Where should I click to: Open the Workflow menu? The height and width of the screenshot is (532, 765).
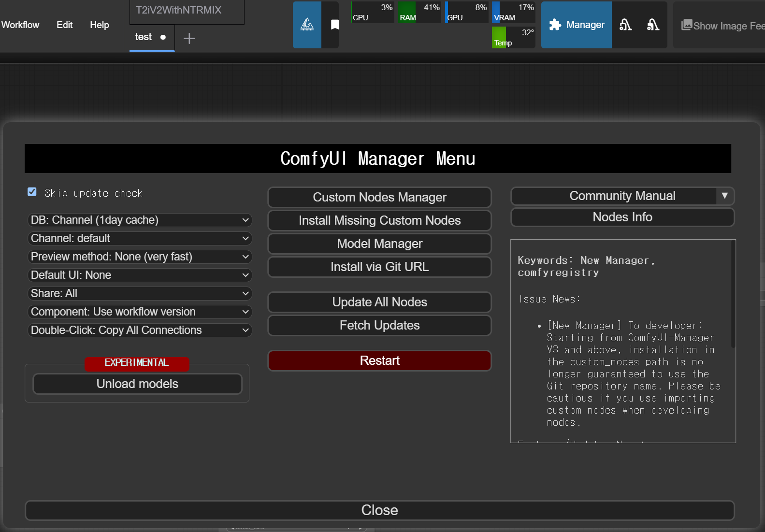20,25
